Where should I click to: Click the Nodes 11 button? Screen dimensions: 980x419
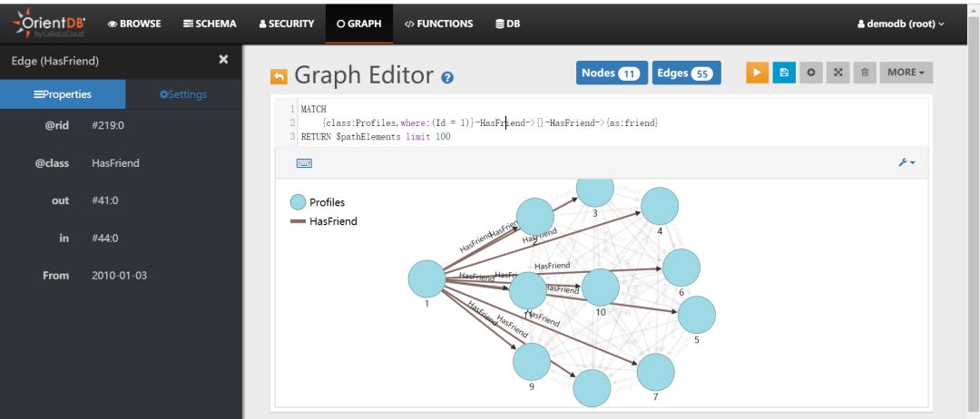click(x=611, y=73)
